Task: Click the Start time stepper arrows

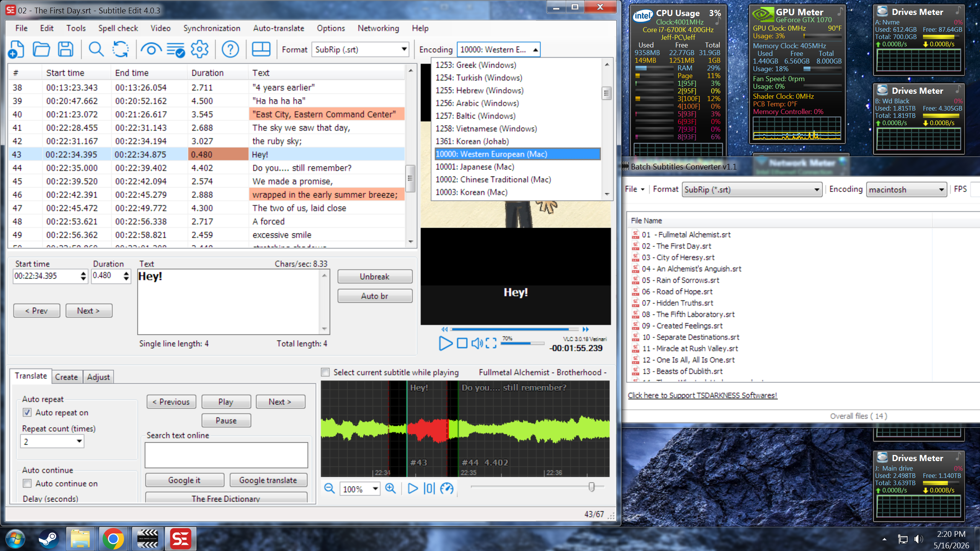Action: point(83,276)
